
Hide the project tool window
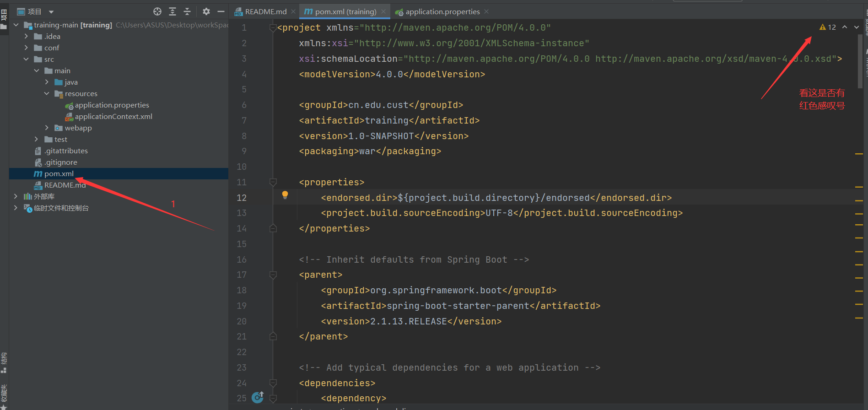pos(221,11)
